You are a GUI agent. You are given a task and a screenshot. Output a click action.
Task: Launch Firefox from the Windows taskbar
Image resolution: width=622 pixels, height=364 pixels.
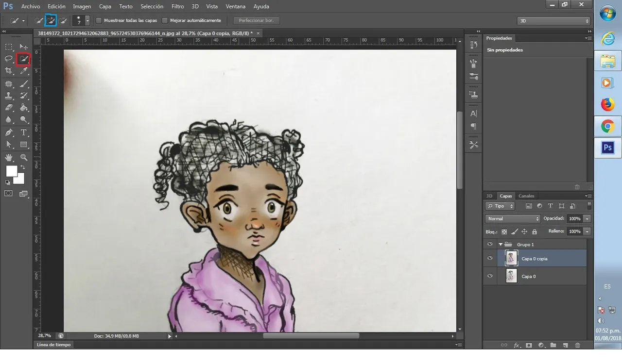[607, 104]
